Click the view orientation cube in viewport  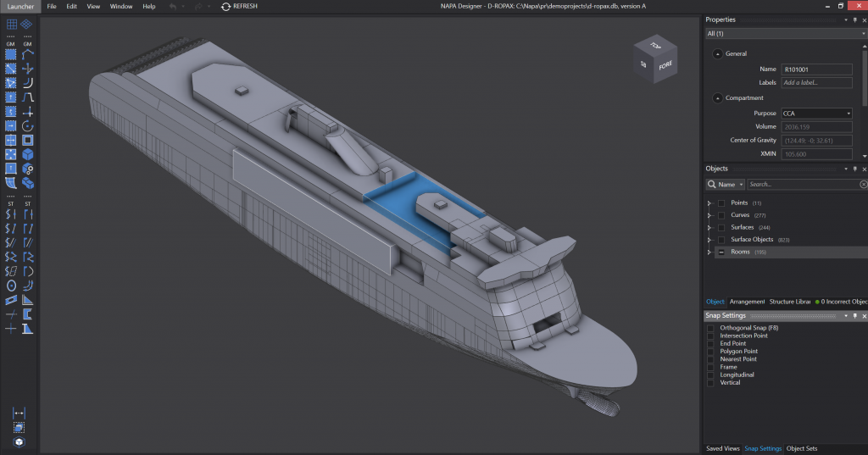click(x=654, y=59)
